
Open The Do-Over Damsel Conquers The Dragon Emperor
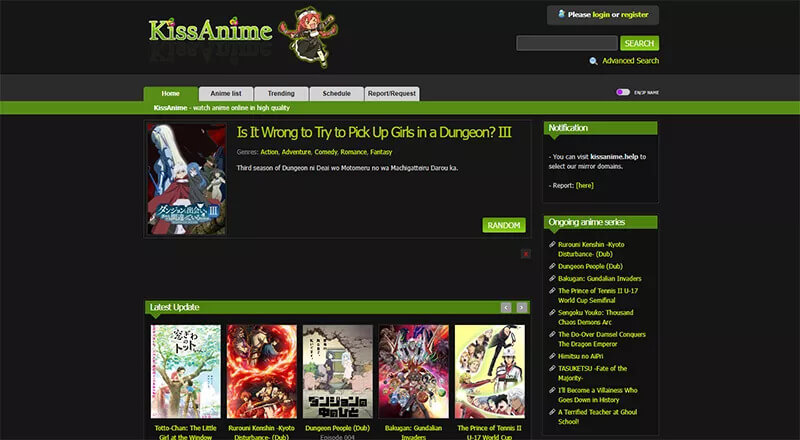coord(602,339)
